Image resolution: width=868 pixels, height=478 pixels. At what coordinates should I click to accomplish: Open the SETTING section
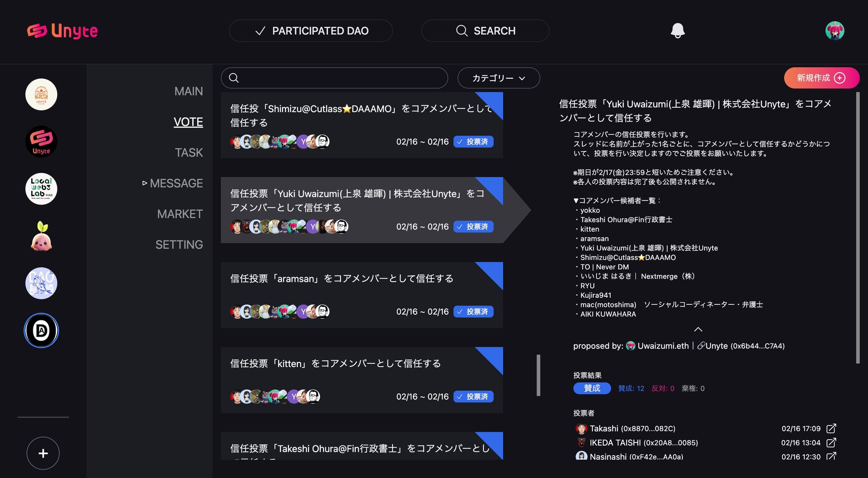pyautogui.click(x=179, y=245)
